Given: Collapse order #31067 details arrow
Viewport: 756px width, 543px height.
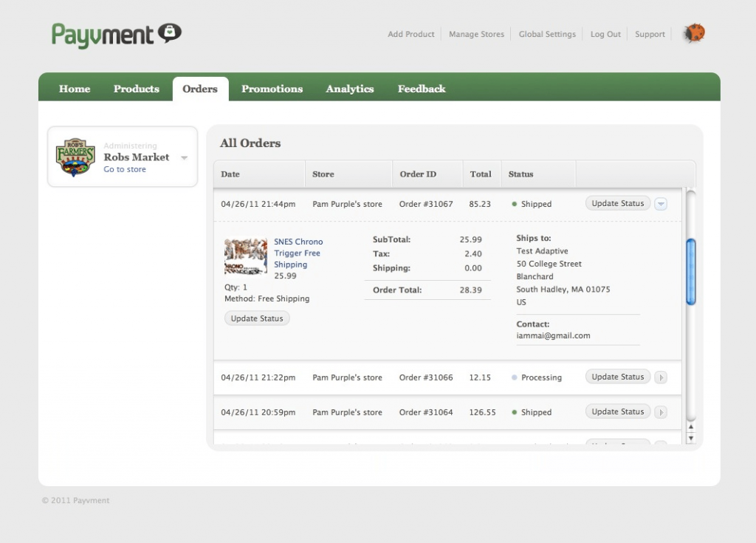Looking at the screenshot, I should (x=661, y=204).
